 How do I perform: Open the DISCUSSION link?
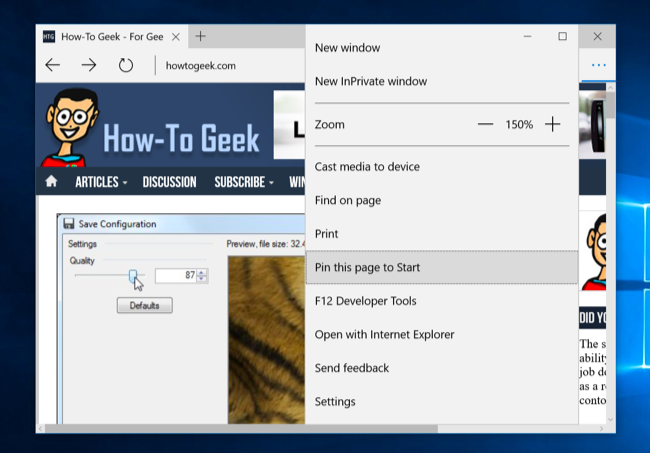[x=170, y=182]
